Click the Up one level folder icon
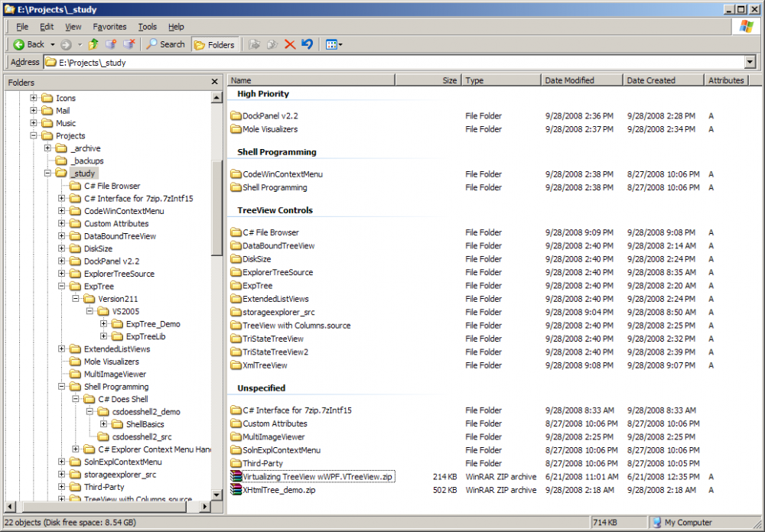This screenshot has height=532, width=765. 93,44
